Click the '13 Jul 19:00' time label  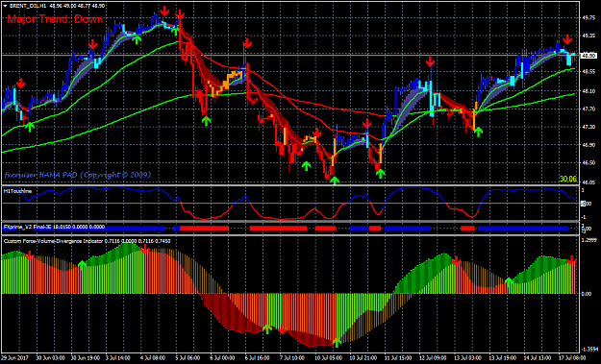tap(502, 358)
